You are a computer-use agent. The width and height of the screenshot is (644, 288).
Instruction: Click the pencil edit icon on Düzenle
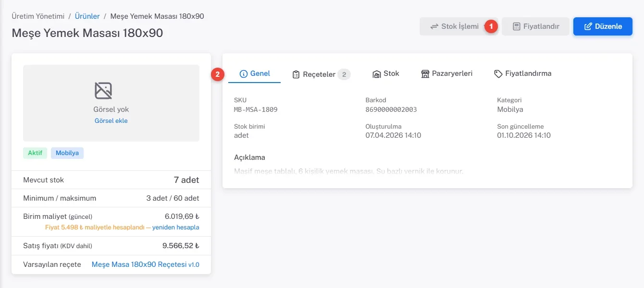588,26
